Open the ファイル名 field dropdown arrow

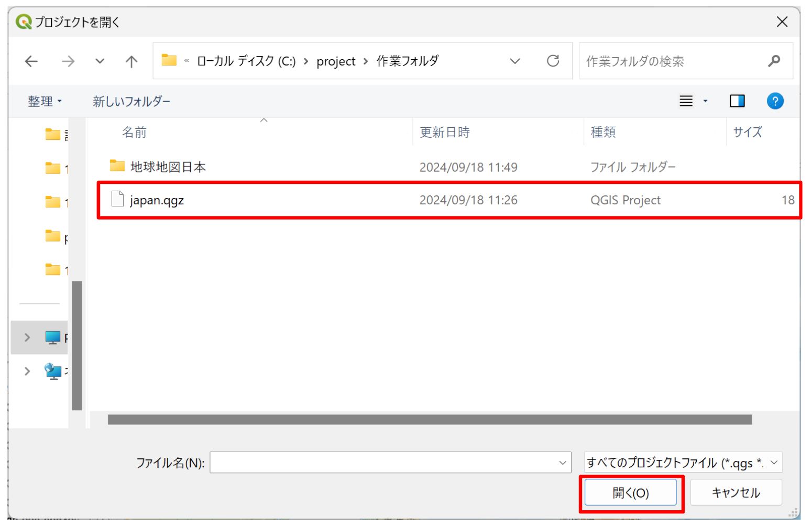[x=563, y=463]
